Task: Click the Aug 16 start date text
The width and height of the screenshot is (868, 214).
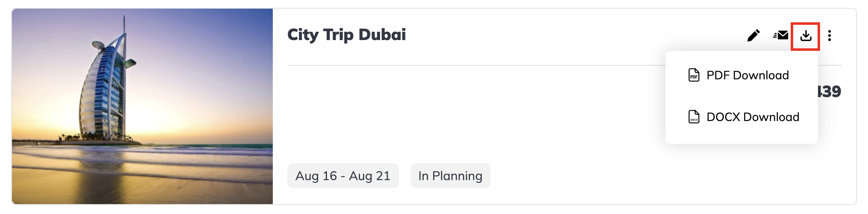Action: click(316, 176)
